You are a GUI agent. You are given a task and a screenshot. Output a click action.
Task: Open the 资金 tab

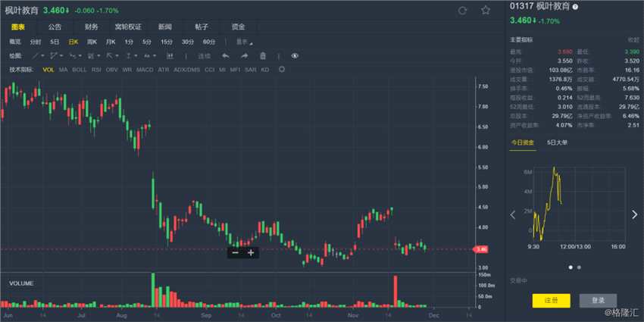tap(238, 27)
